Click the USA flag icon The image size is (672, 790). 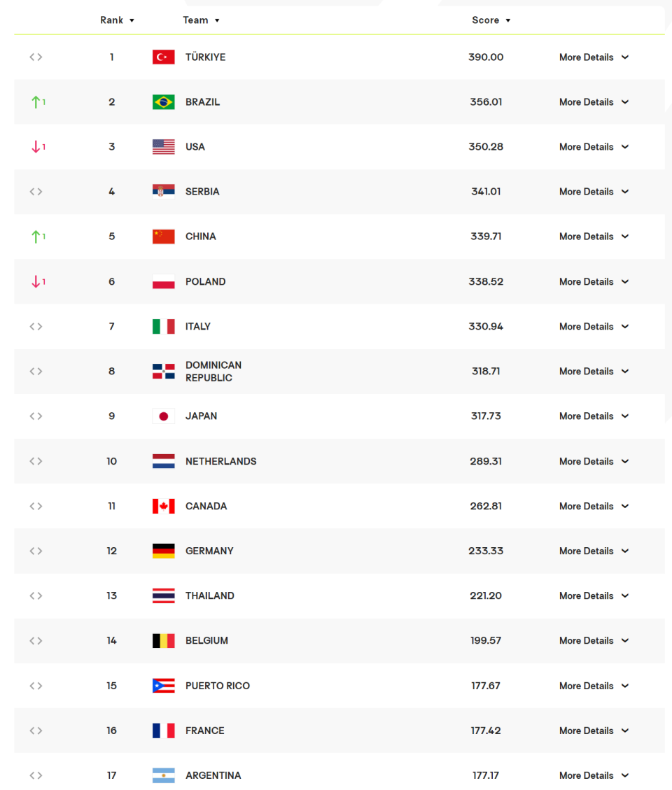[x=163, y=147]
